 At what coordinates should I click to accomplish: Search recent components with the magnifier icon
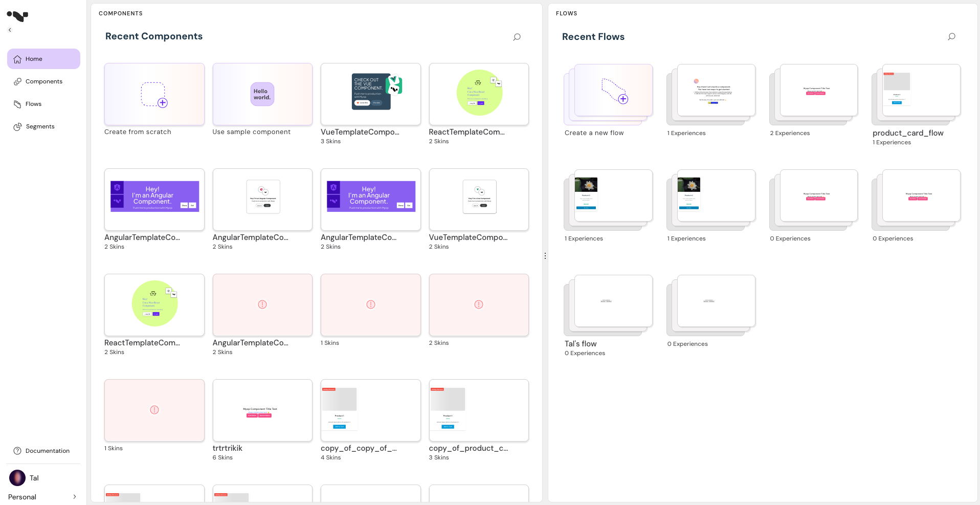[x=517, y=37]
